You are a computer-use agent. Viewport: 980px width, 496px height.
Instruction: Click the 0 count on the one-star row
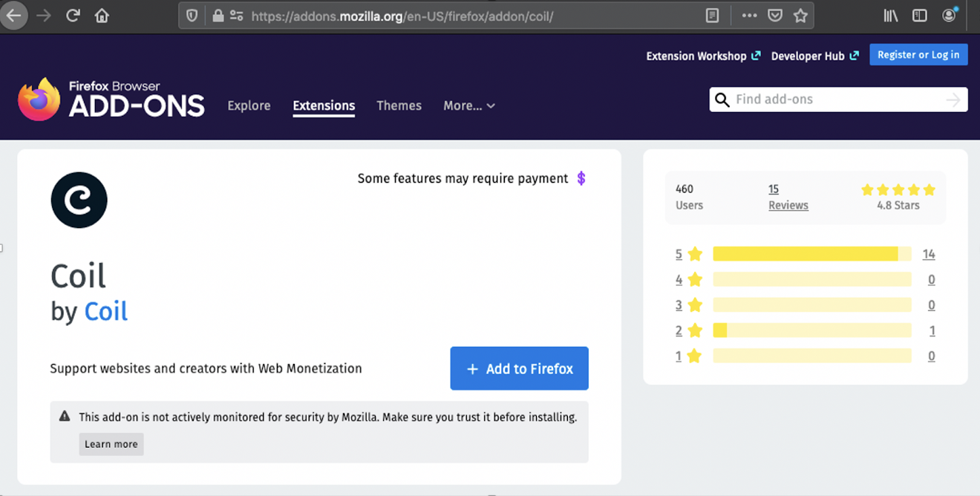932,356
